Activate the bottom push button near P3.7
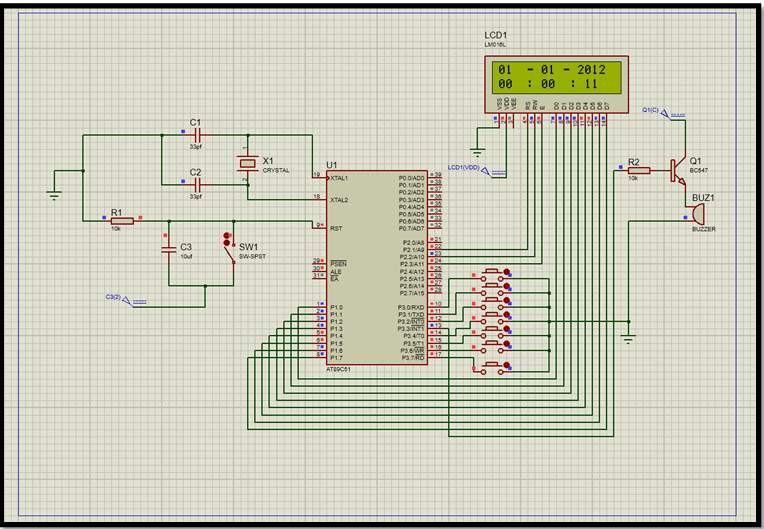This screenshot has height=529, width=764. pos(492,368)
